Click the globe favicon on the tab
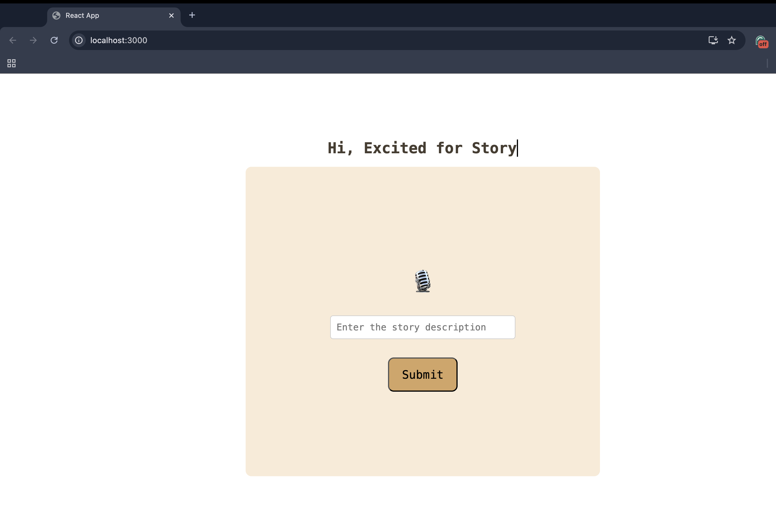 click(x=56, y=16)
